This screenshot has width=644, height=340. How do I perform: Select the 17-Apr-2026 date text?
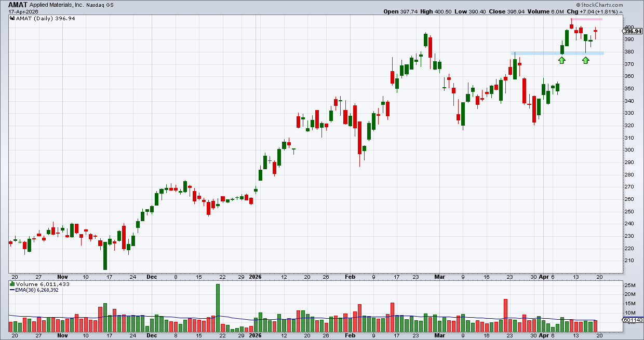[22, 11]
